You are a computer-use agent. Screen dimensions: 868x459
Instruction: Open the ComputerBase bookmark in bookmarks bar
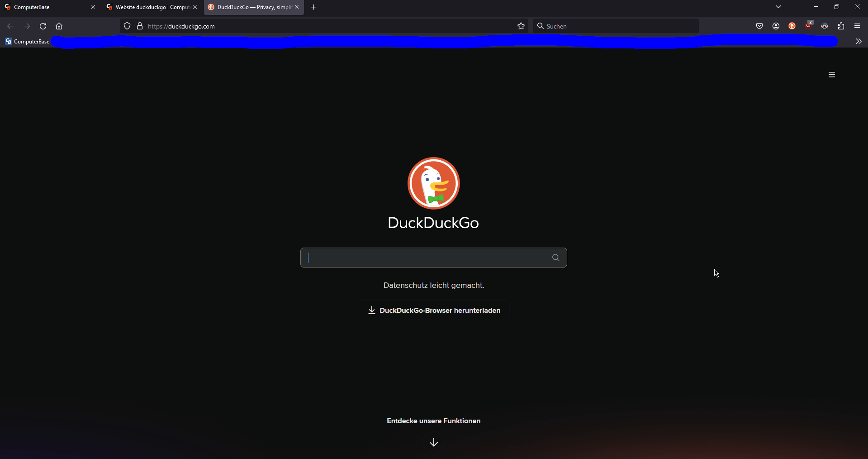[27, 41]
